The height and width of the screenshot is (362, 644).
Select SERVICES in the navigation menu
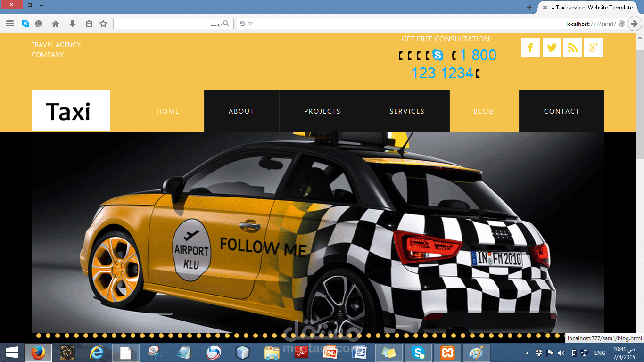click(407, 111)
